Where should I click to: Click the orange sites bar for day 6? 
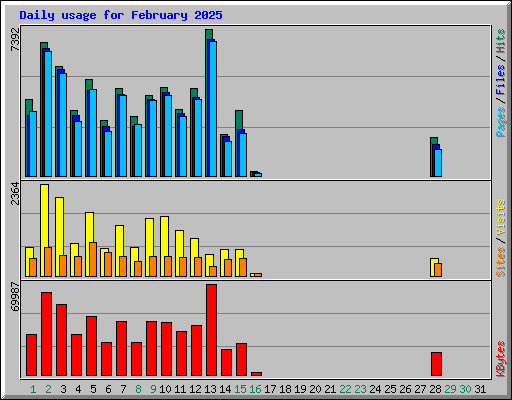[108, 264]
